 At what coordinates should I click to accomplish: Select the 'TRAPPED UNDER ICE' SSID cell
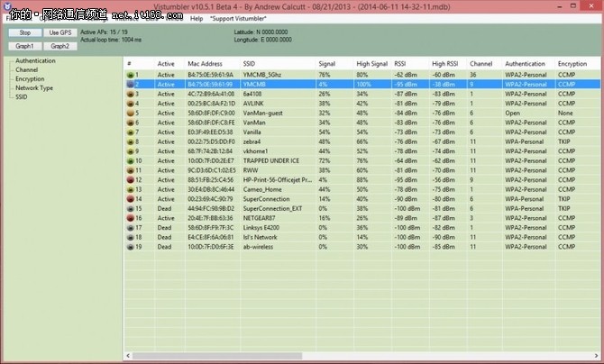pyautogui.click(x=270, y=160)
